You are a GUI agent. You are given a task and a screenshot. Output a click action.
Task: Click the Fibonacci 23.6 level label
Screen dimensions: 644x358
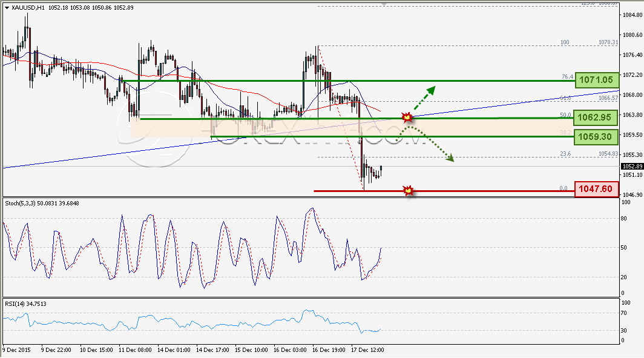click(565, 154)
